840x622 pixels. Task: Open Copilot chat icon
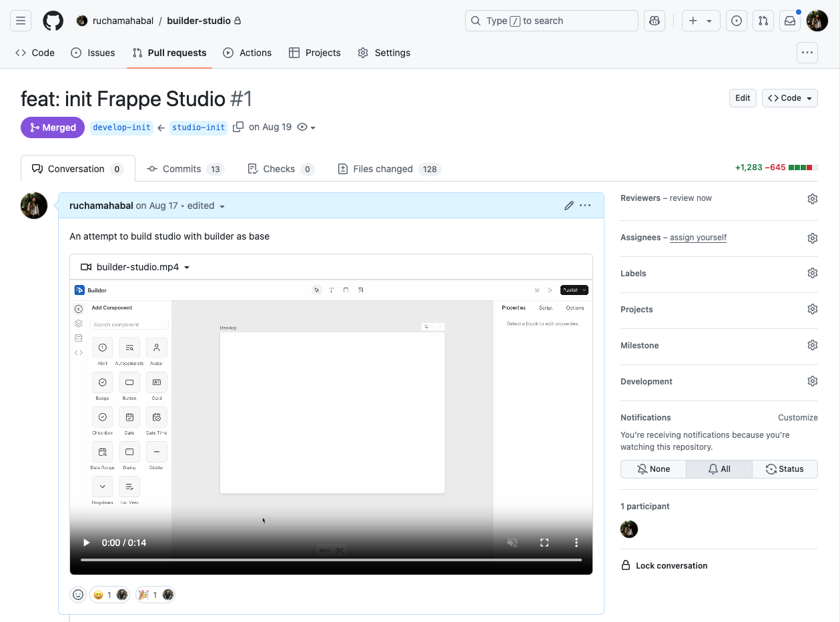pos(655,21)
